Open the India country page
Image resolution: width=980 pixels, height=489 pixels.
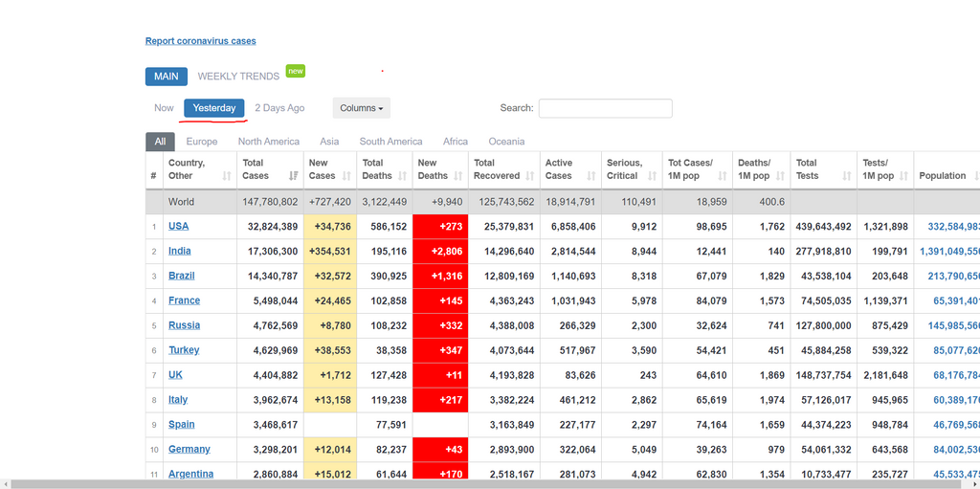tap(179, 251)
